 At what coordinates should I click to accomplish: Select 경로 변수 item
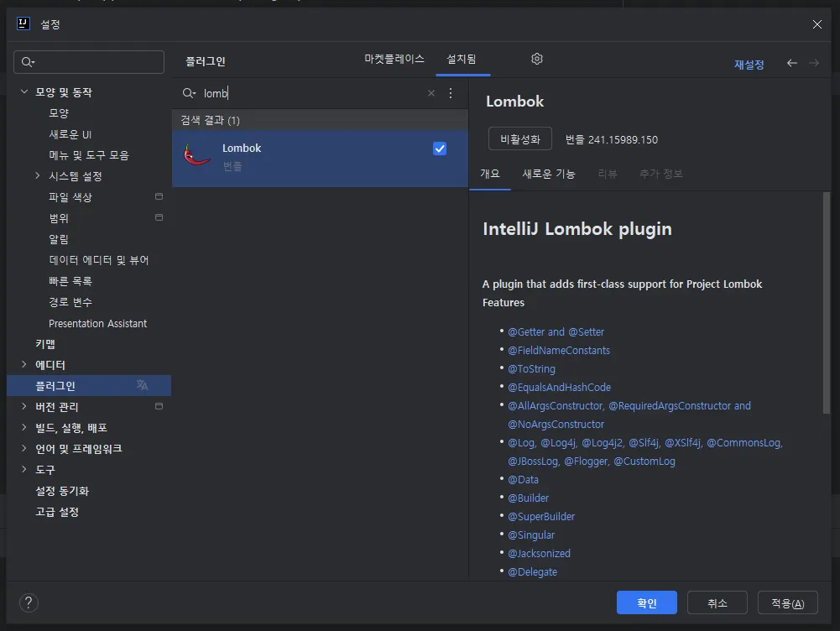tap(70, 301)
